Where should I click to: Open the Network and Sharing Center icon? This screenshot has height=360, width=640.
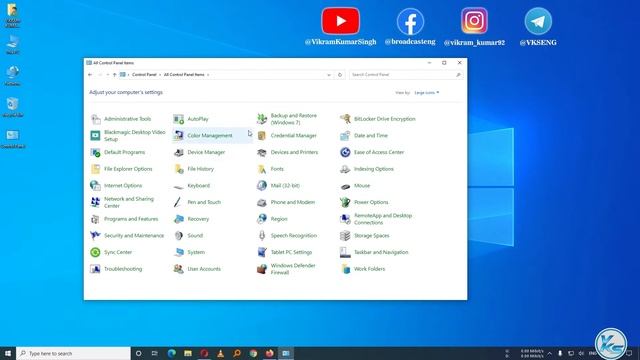tap(96, 202)
